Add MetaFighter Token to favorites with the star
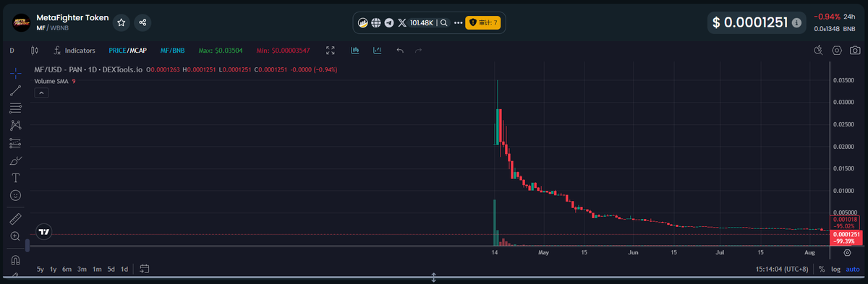The width and height of the screenshot is (868, 284). tap(122, 22)
